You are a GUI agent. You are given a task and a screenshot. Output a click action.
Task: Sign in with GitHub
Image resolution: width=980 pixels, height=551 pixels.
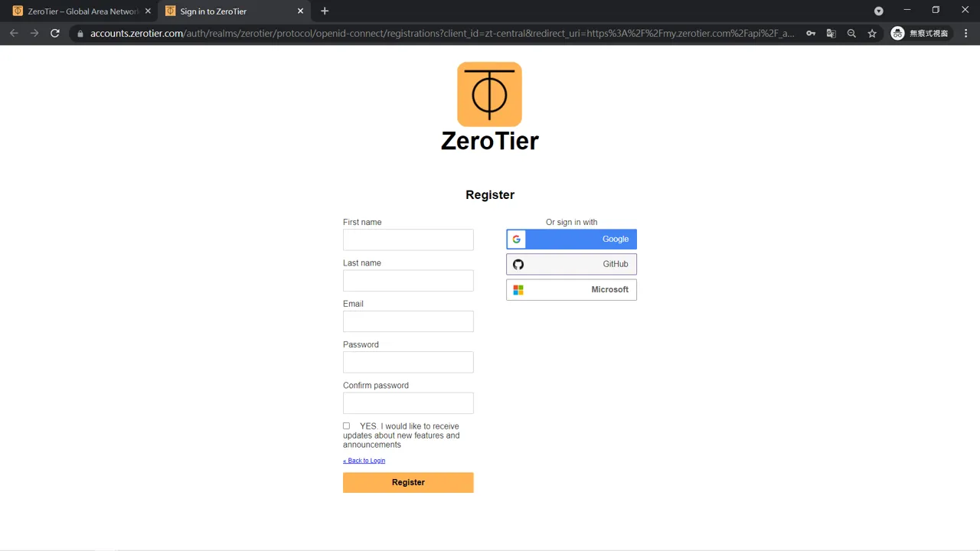tap(571, 265)
